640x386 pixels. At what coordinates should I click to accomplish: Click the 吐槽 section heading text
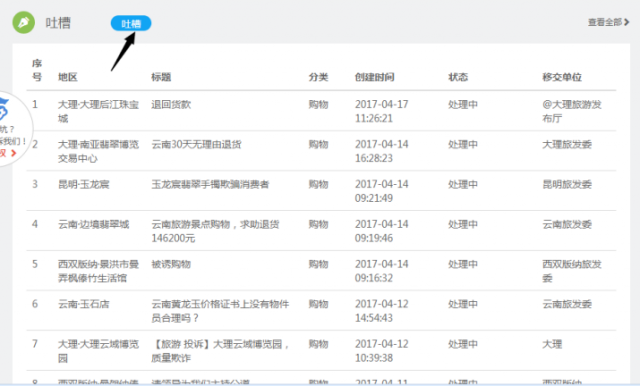pos(58,23)
